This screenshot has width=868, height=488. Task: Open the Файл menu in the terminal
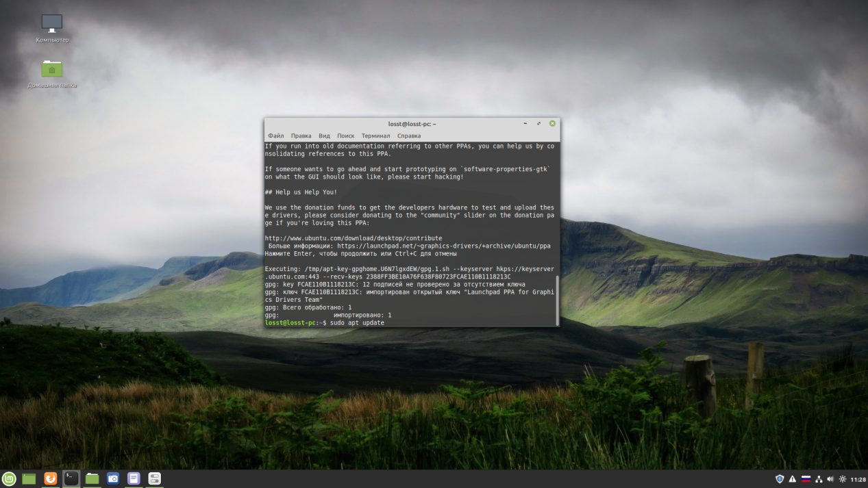276,136
